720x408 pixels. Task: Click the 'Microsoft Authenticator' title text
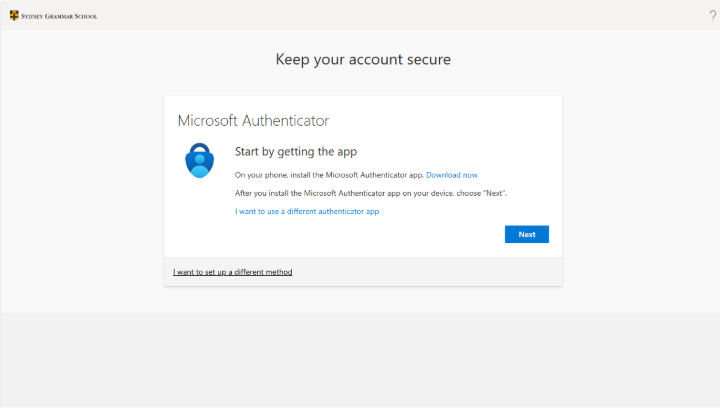(x=253, y=121)
